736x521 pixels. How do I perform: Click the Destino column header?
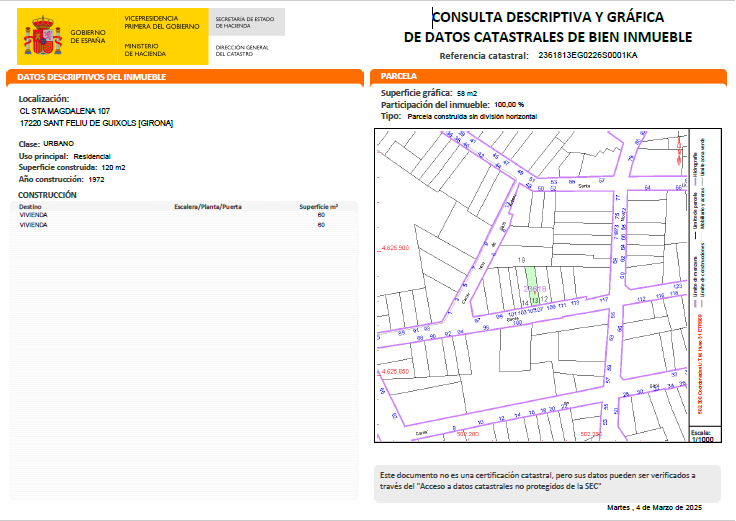point(30,206)
